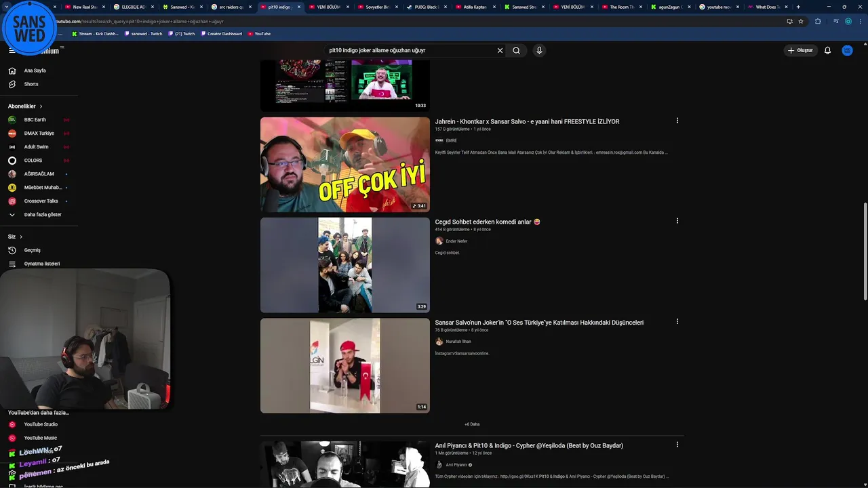Image resolution: width=868 pixels, height=488 pixels.
Task: Open the DMAX Türkiye subscription
Action: click(39, 133)
